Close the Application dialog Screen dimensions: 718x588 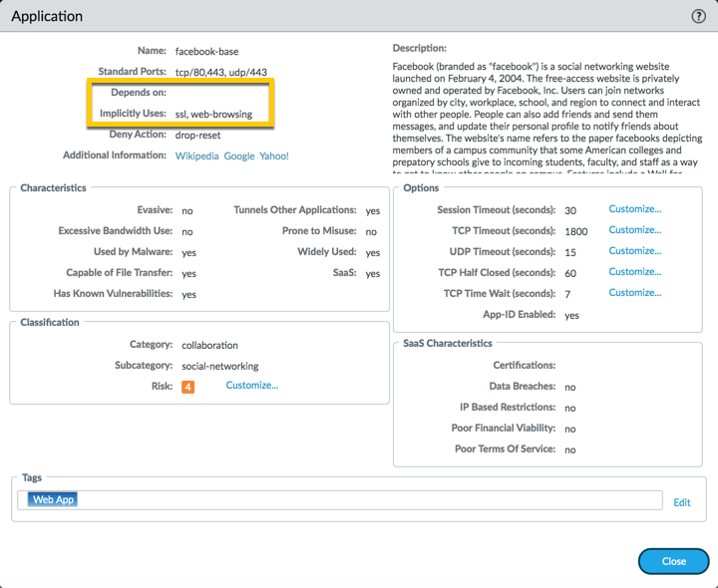coord(673,561)
